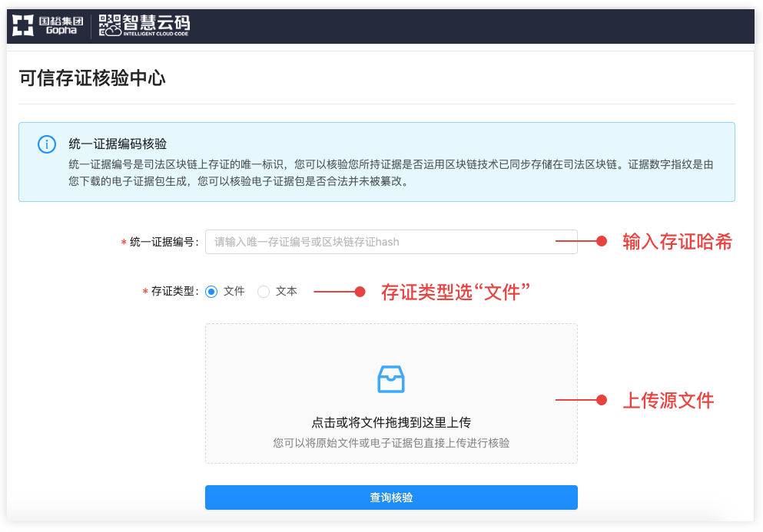Click the 点击或将文件拖拽到这里上传 upload text

tap(390, 422)
